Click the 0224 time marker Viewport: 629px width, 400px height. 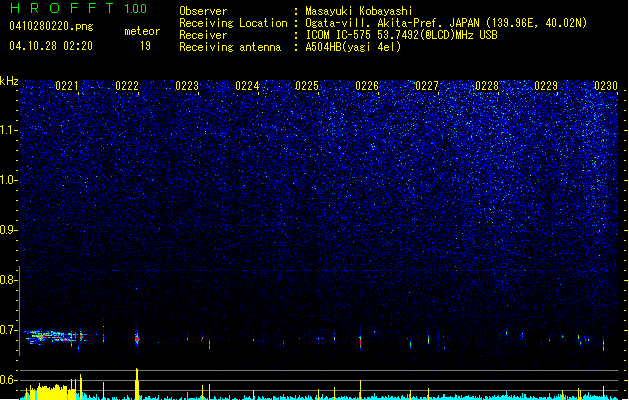coord(247,86)
